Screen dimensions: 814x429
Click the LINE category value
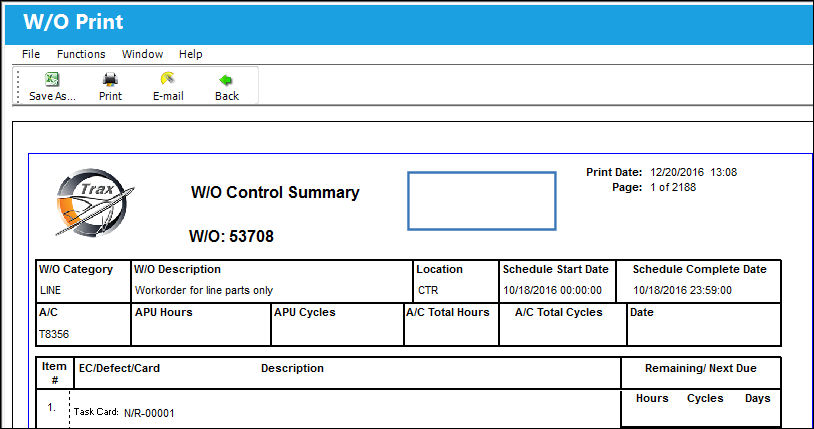pyautogui.click(x=50, y=290)
